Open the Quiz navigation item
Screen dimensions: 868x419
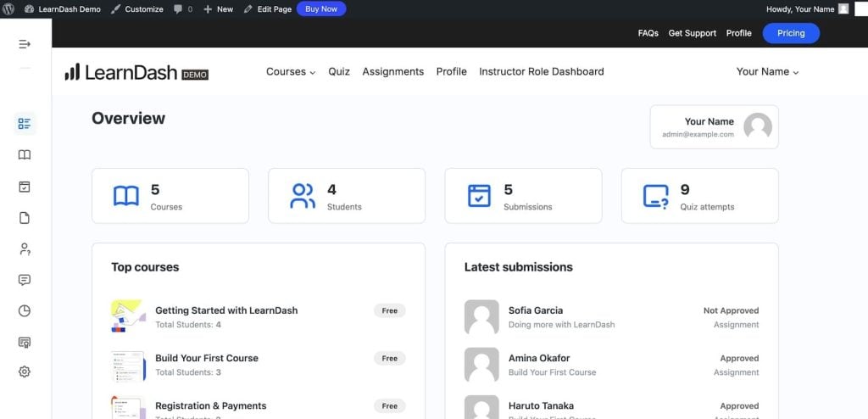[339, 71]
